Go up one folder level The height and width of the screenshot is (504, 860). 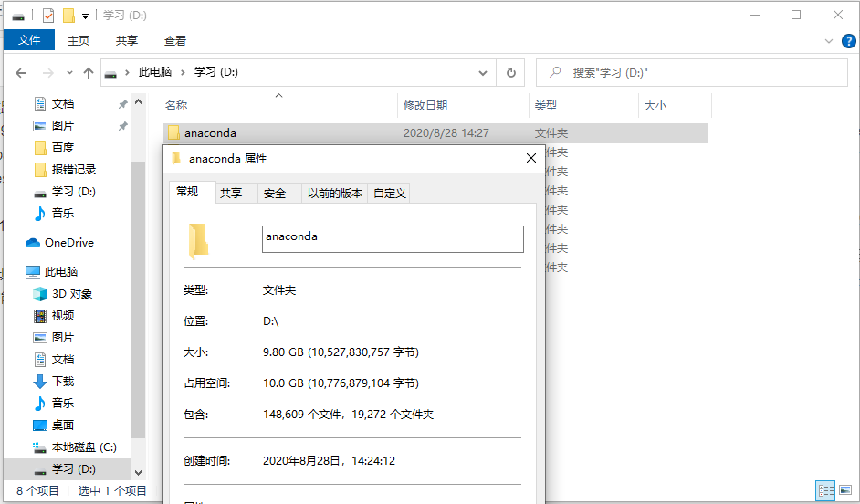pos(89,73)
